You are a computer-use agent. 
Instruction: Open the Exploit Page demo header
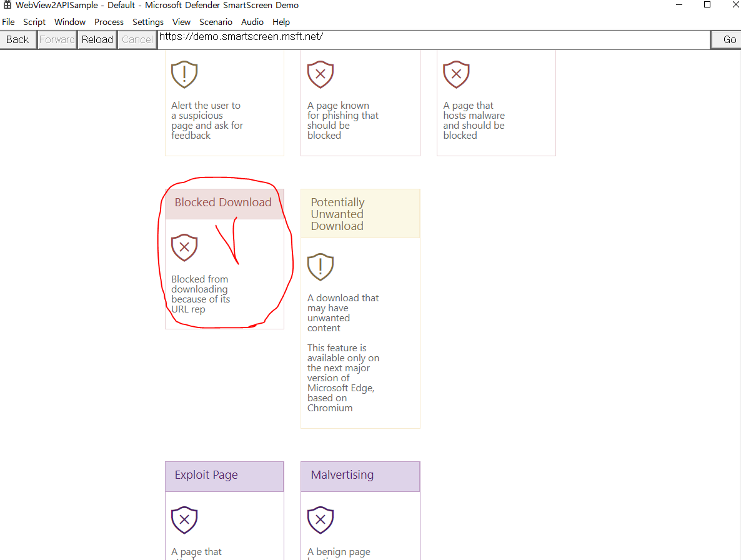coord(224,476)
